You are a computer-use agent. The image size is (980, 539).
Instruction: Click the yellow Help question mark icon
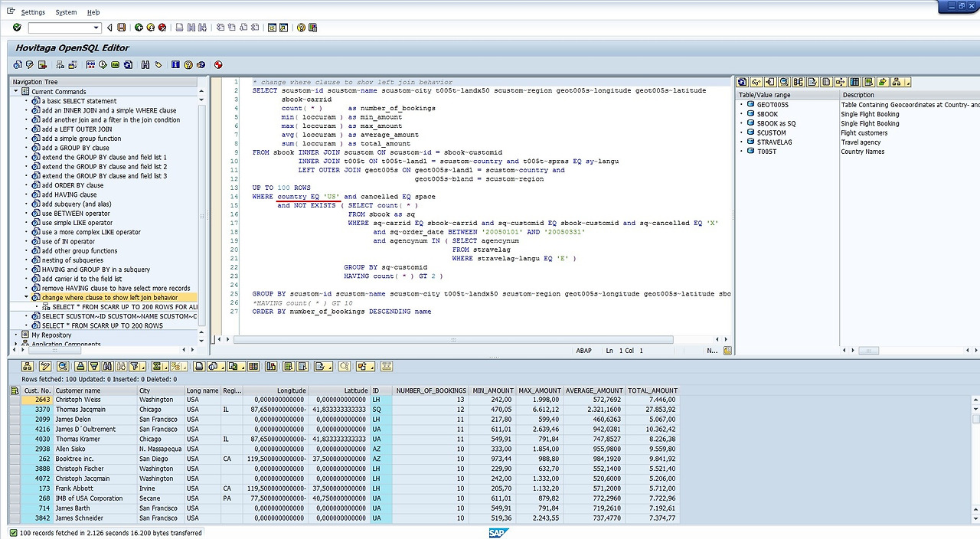[x=301, y=28]
